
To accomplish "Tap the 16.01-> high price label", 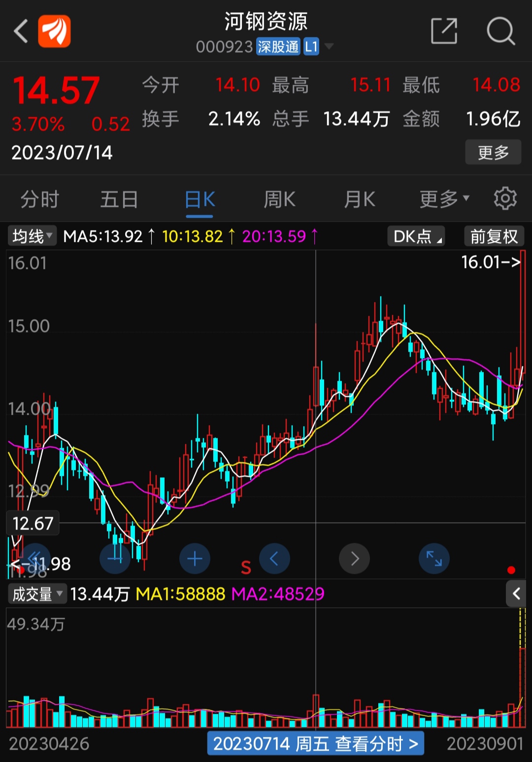I will click(491, 262).
